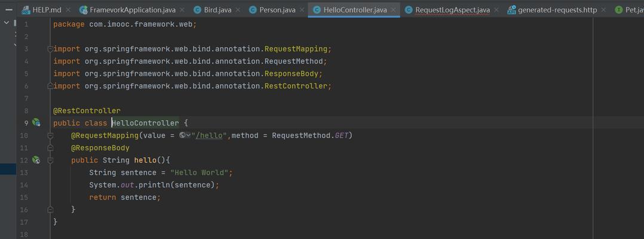Screen dimensions: 644x239
Task: Collapse the import block via line 3 fold marker
Action: pyautogui.click(x=51, y=49)
